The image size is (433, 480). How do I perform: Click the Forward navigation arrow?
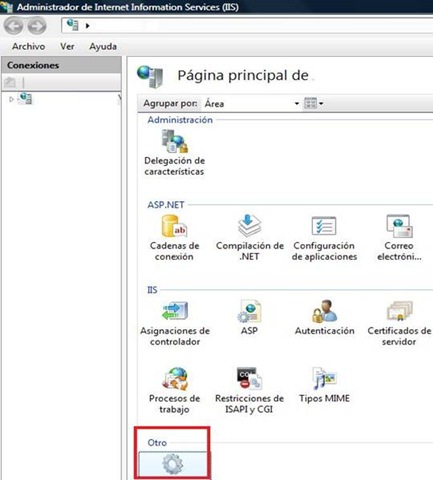pos(37,26)
